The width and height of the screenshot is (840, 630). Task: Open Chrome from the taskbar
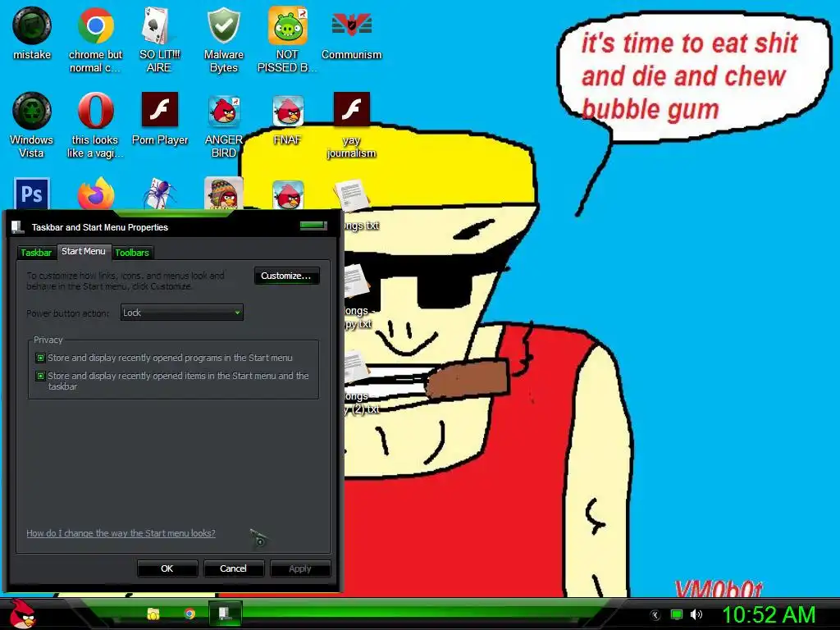coord(189,614)
